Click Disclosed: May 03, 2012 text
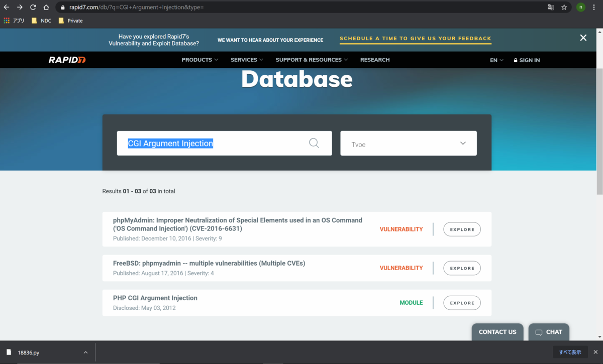 click(144, 308)
